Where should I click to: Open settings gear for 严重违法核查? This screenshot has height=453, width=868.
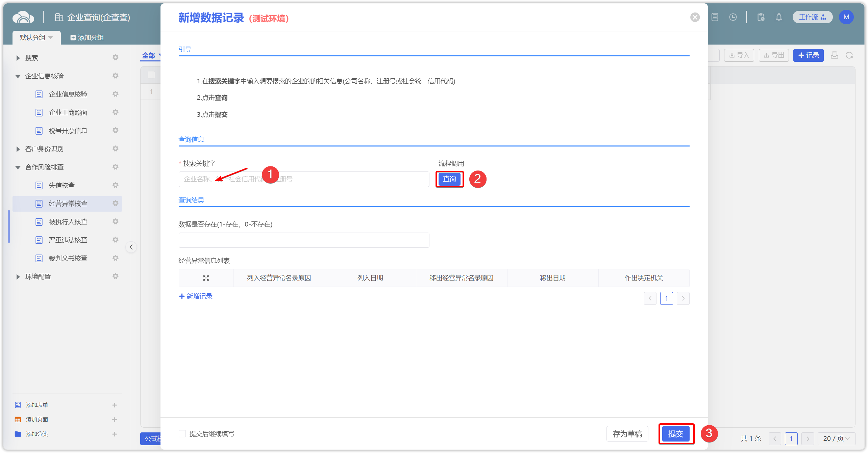pyautogui.click(x=116, y=240)
